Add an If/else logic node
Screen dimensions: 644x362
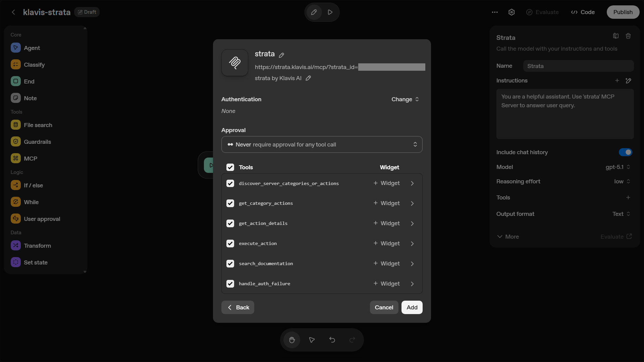coord(34,185)
